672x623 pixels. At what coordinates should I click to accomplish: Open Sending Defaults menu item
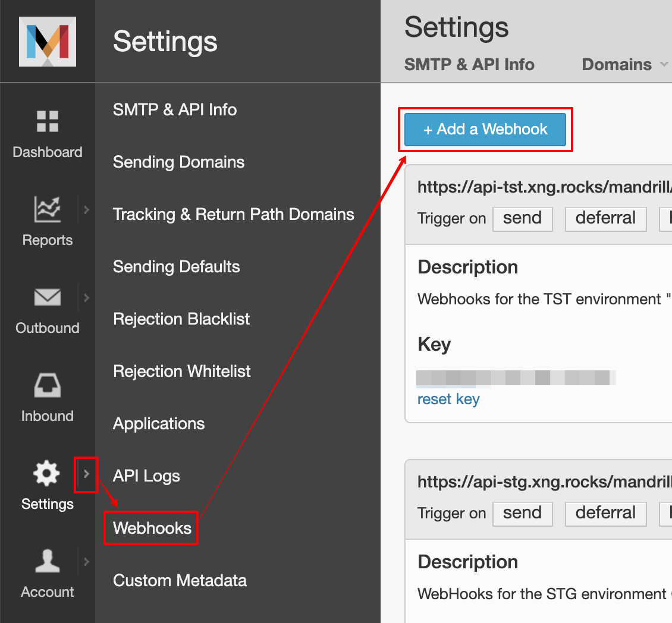pyautogui.click(x=176, y=266)
